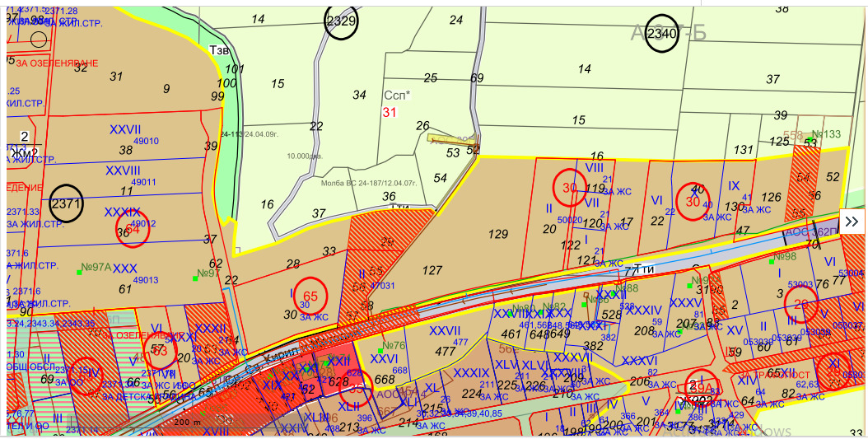Click the green strip labeled Тзв
868x439 pixels.
[x=220, y=50]
